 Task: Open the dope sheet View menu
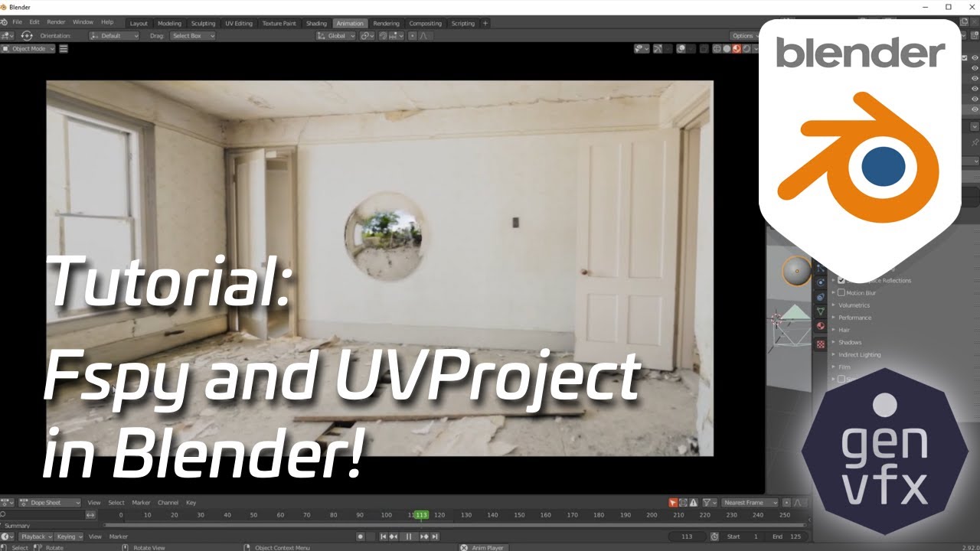94,503
